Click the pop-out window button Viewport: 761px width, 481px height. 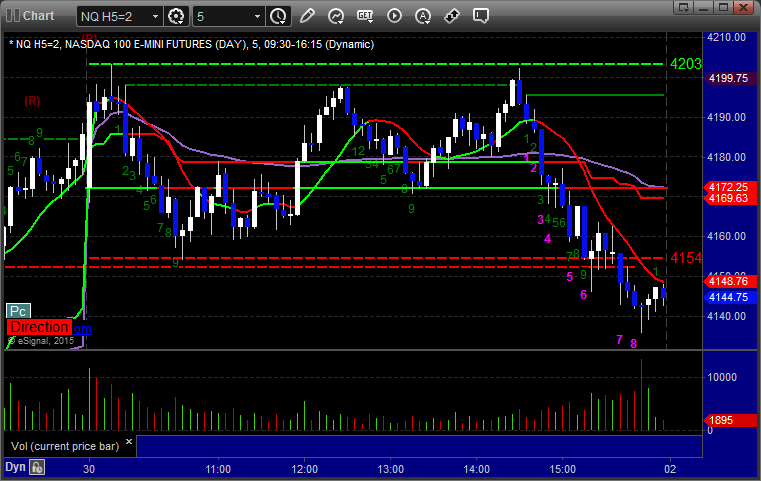click(x=684, y=7)
